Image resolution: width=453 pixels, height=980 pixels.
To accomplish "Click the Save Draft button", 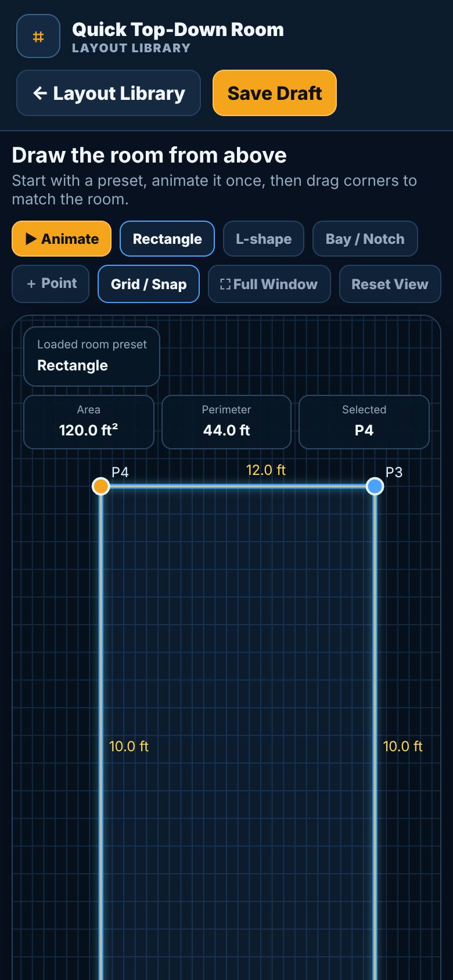I will tap(275, 93).
